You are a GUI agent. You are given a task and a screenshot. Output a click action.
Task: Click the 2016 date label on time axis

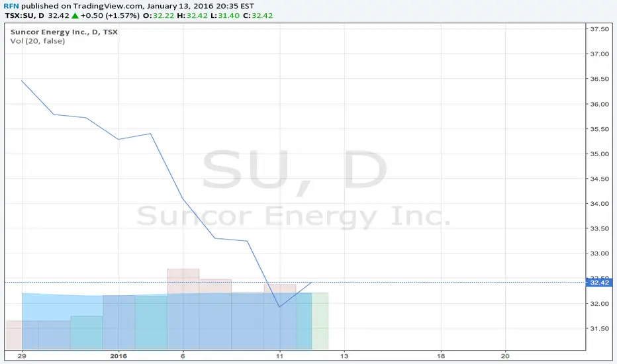click(x=119, y=356)
